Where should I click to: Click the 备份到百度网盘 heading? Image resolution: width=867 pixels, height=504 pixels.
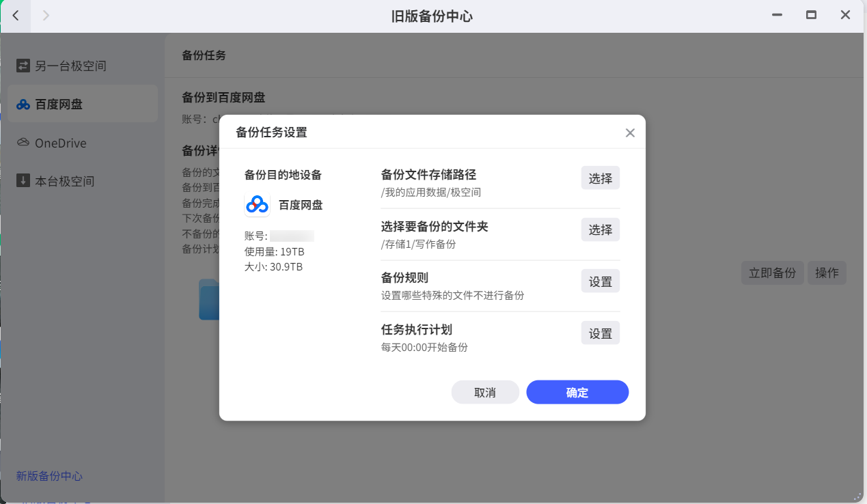point(223,98)
